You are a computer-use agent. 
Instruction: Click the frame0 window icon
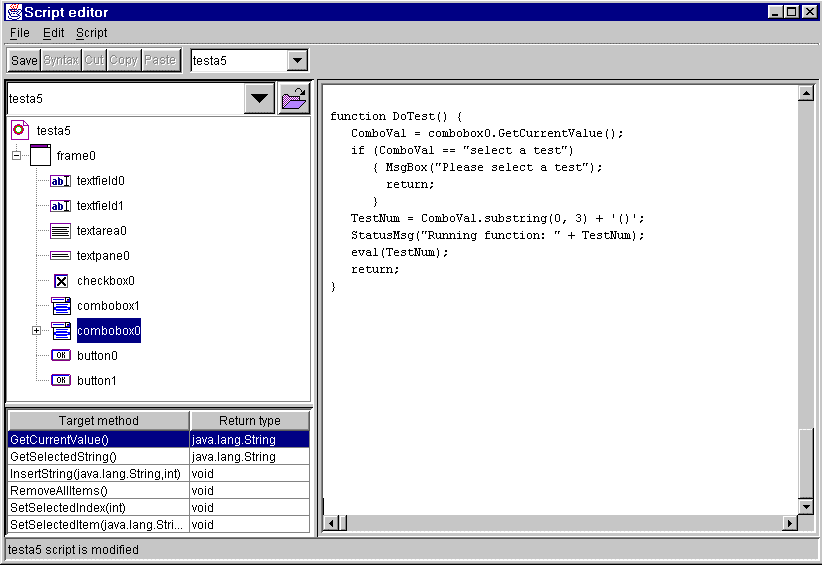click(40, 155)
